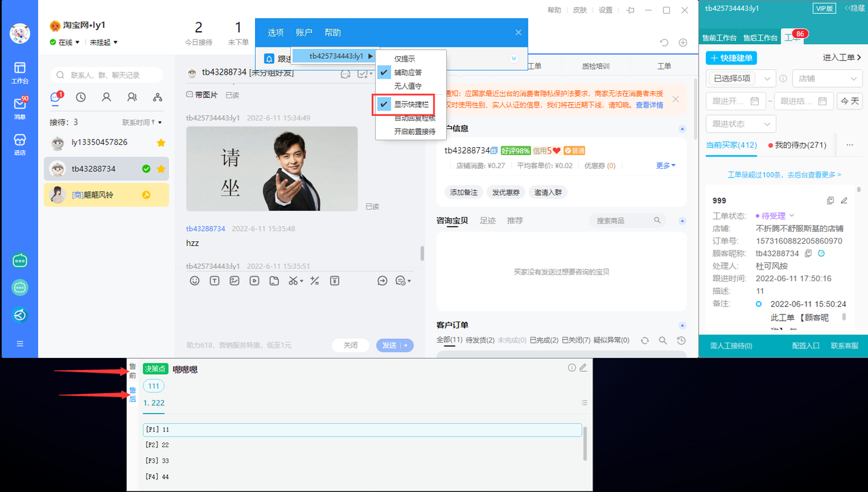This screenshot has height=492, width=868.
Task: Open the 账户 menu
Action: coord(304,33)
